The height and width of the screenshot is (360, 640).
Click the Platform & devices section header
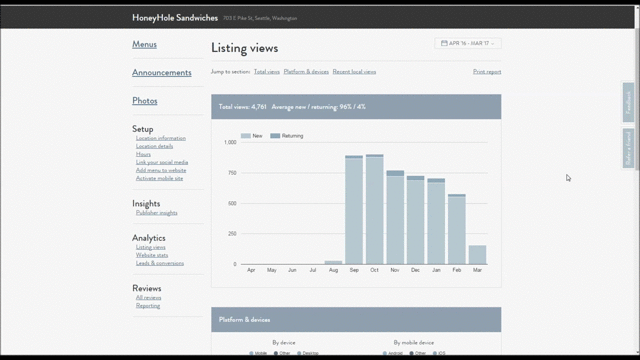pyautogui.click(x=356, y=320)
